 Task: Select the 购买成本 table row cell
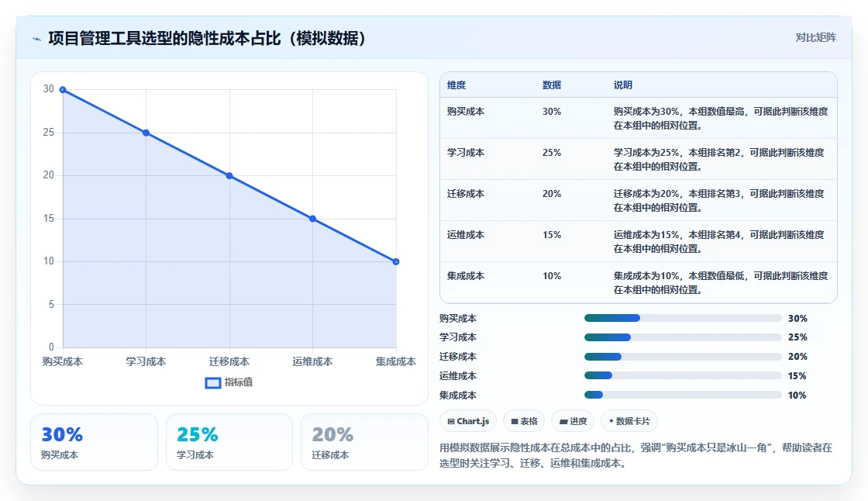[x=466, y=112]
